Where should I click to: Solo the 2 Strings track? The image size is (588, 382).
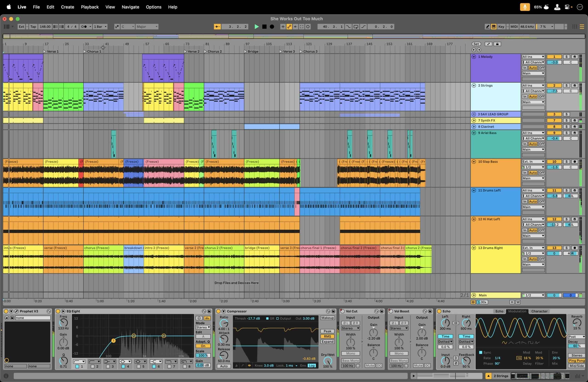(x=566, y=85)
